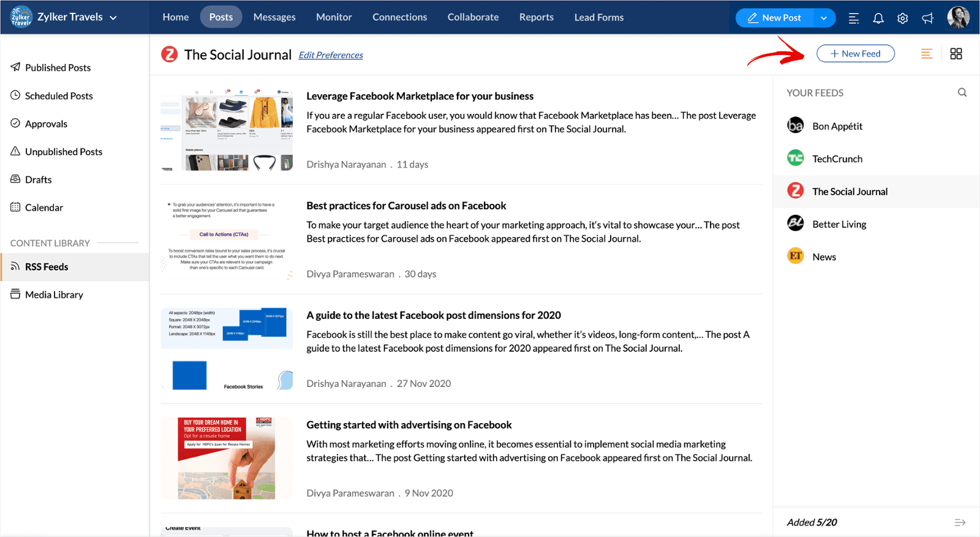The height and width of the screenshot is (537, 980).
Task: Select RSS Feeds in Content Library
Action: click(x=75, y=267)
